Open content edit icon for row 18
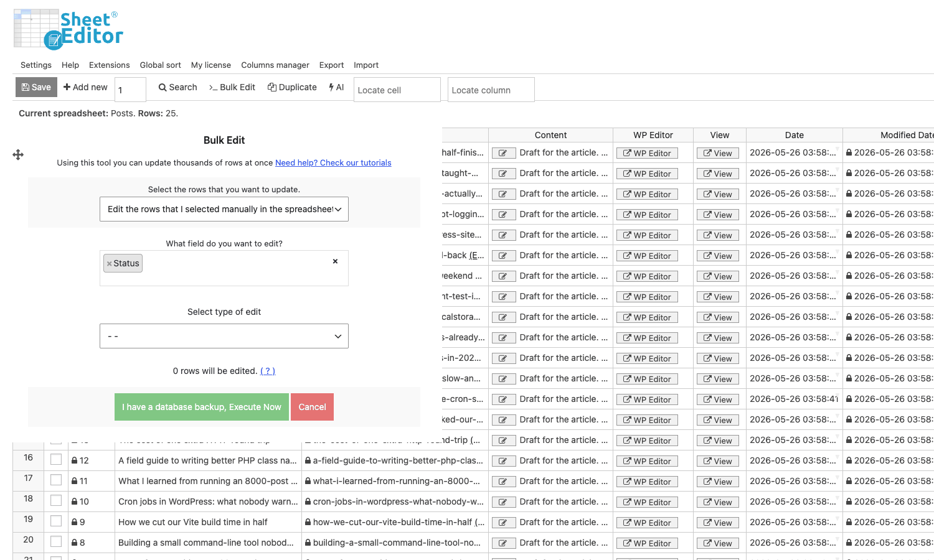The width and height of the screenshot is (934, 560). tap(503, 502)
